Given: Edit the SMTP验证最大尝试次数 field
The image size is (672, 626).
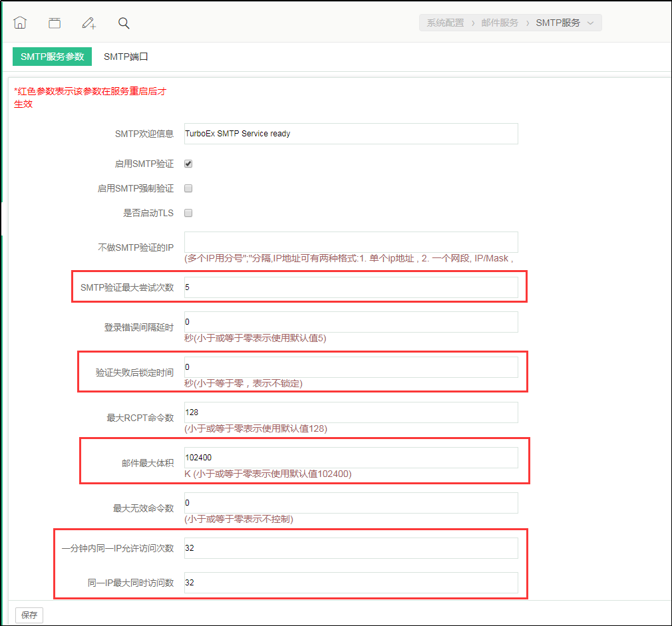Looking at the screenshot, I should point(351,287).
